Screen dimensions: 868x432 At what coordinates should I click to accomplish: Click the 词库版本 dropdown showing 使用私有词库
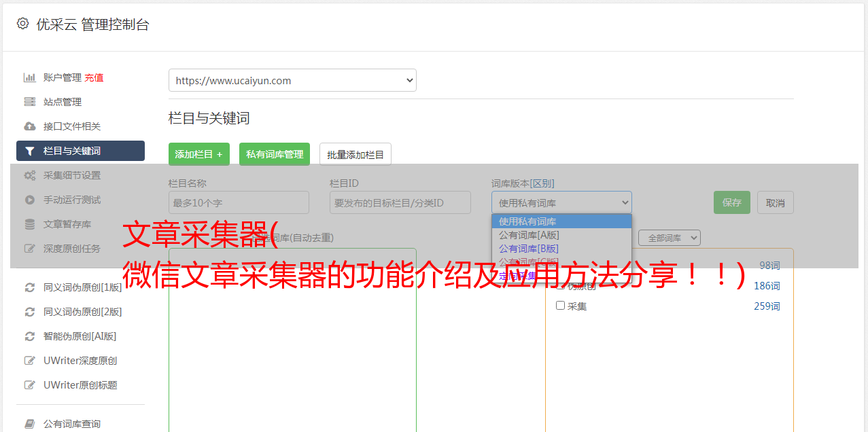[x=561, y=202]
